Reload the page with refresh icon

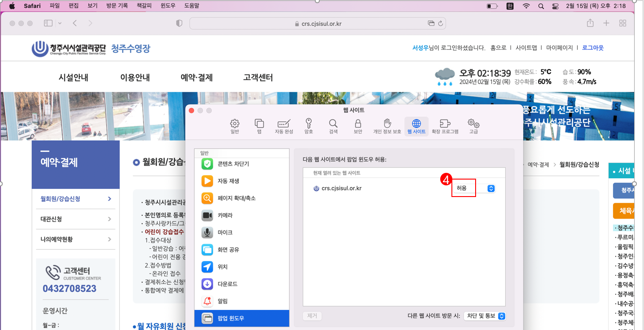(x=441, y=23)
